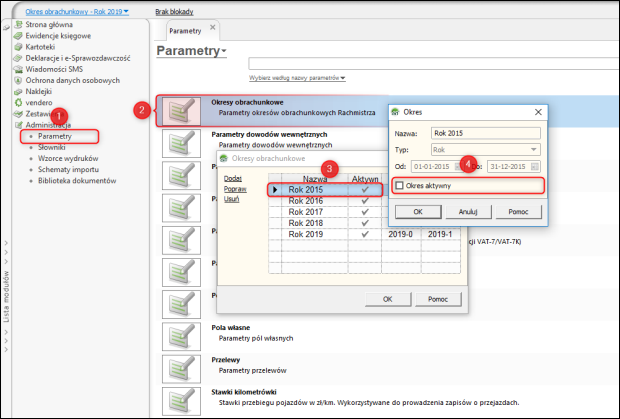Click the Naklejki icon
The image size is (620, 419).
pyautogui.click(x=18, y=91)
